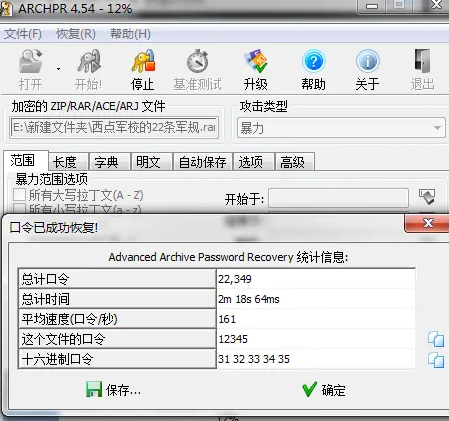Stop the attack with 停止 icon
This screenshot has height=421, width=449.
[x=143, y=62]
